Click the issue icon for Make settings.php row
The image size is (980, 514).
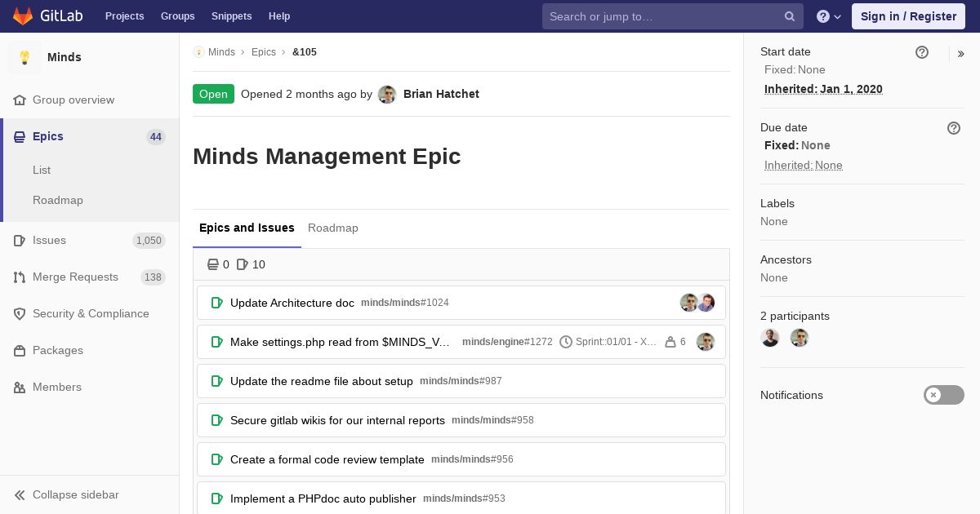[217, 342]
